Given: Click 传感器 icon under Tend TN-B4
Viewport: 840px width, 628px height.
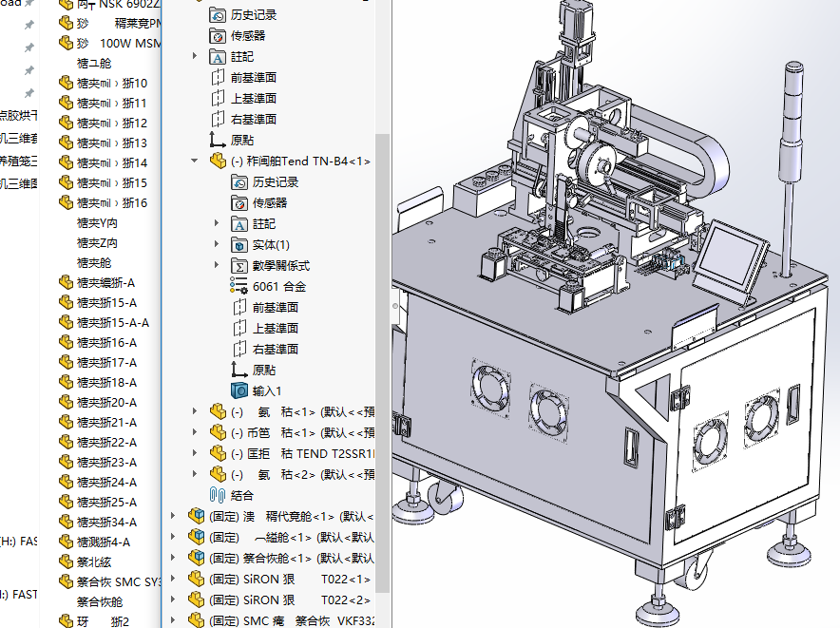Looking at the screenshot, I should (239, 203).
